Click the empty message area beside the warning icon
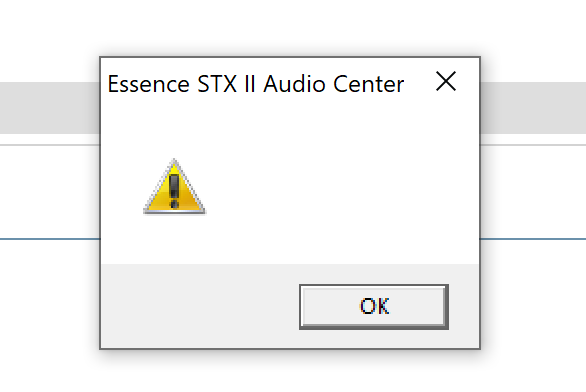The width and height of the screenshot is (586, 392). 336,187
